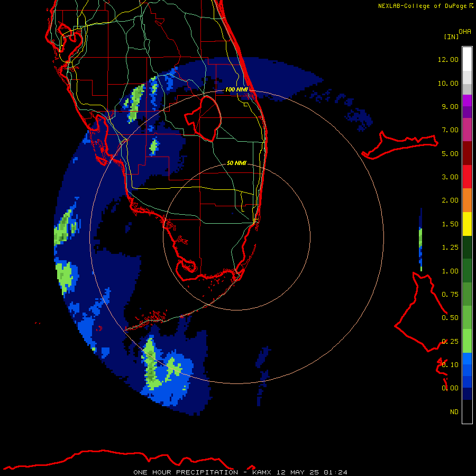Pick the magenta legend swatch near 9.00
This screenshot has width=476, height=476.
[x=467, y=100]
